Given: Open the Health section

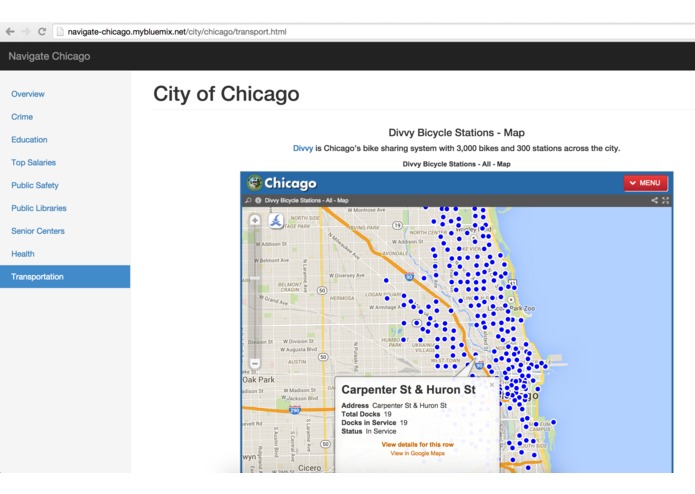Looking at the screenshot, I should [x=23, y=254].
